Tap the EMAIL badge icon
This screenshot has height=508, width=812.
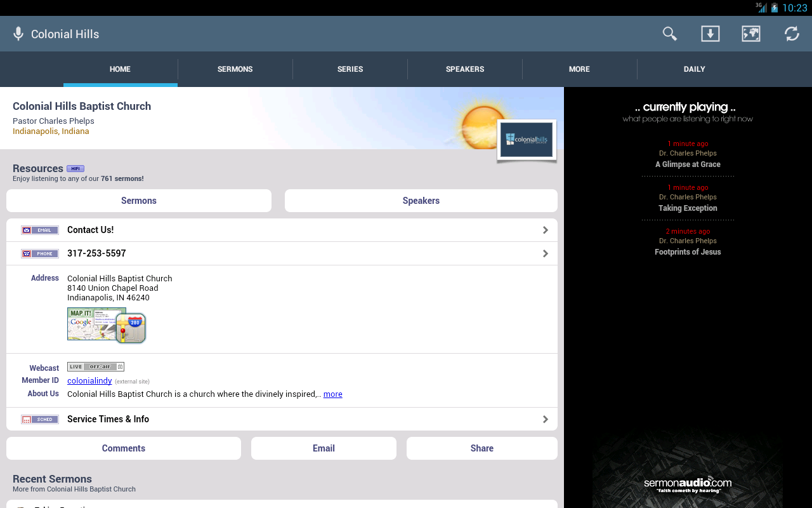point(40,230)
